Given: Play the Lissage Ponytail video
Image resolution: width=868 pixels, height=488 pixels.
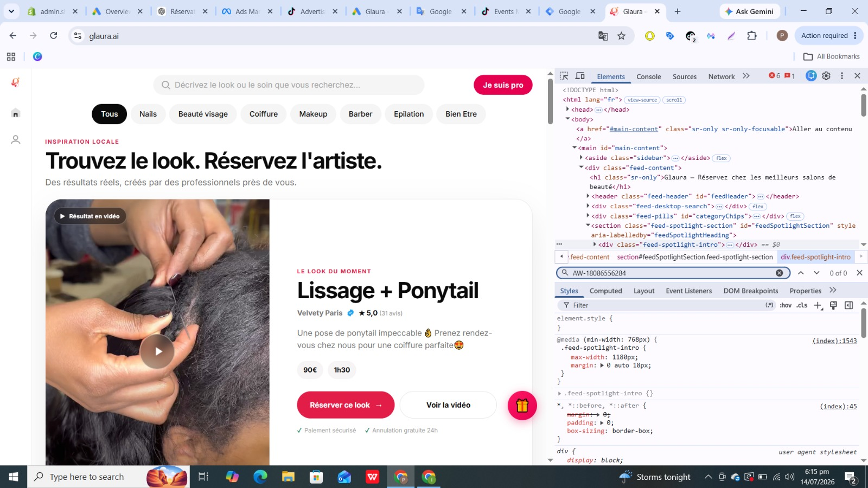Looking at the screenshot, I should (x=157, y=351).
